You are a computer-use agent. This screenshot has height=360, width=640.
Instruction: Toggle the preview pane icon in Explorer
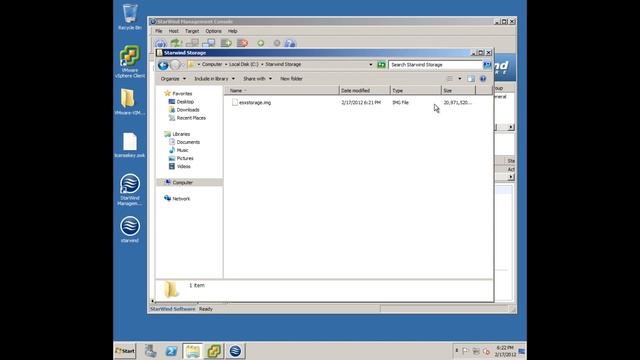click(471, 78)
